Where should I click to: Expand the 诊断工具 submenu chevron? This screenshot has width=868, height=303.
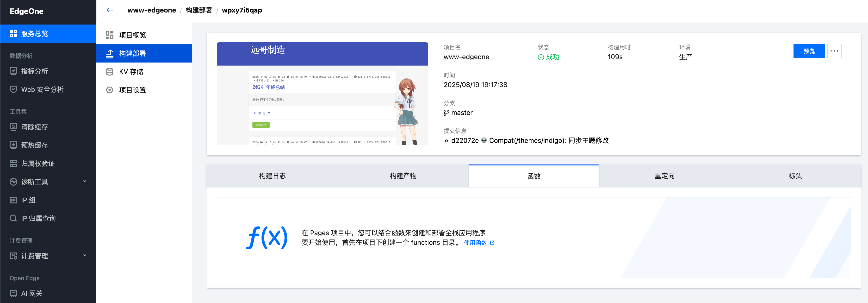click(x=85, y=182)
